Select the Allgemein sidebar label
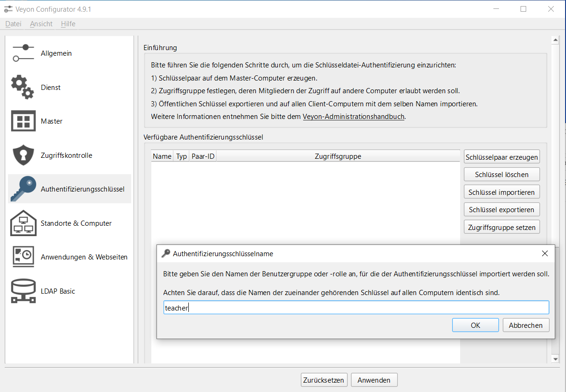The image size is (566, 392). [x=56, y=53]
